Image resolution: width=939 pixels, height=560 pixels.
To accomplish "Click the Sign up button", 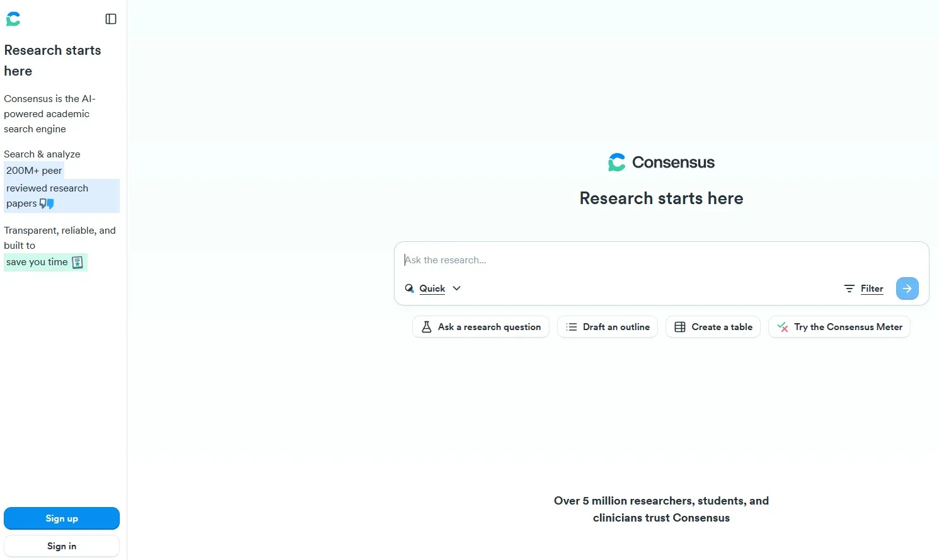I will coord(62,518).
